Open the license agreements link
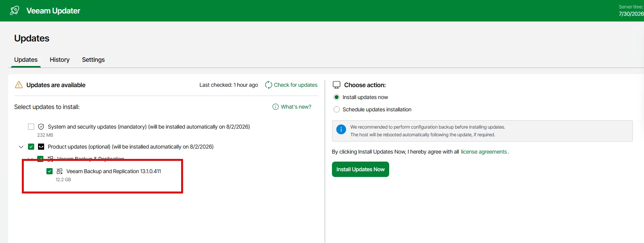This screenshot has width=644, height=243. (484, 152)
